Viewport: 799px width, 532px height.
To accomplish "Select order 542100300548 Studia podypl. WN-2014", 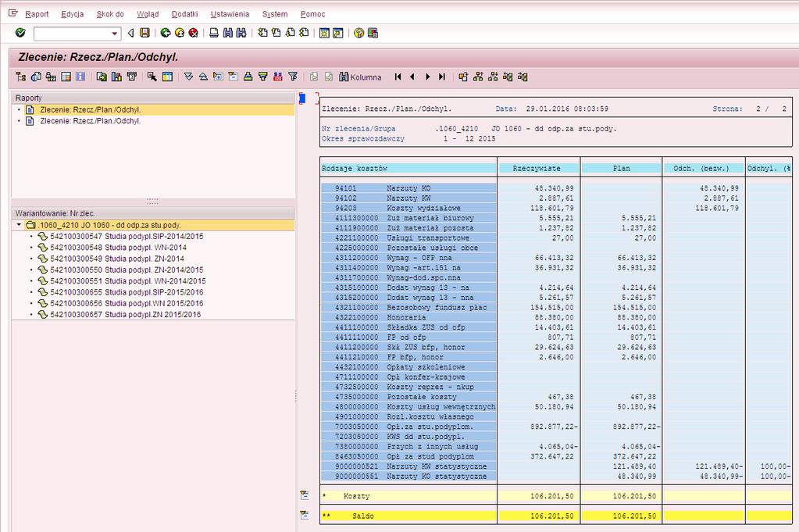I will coord(118,248).
